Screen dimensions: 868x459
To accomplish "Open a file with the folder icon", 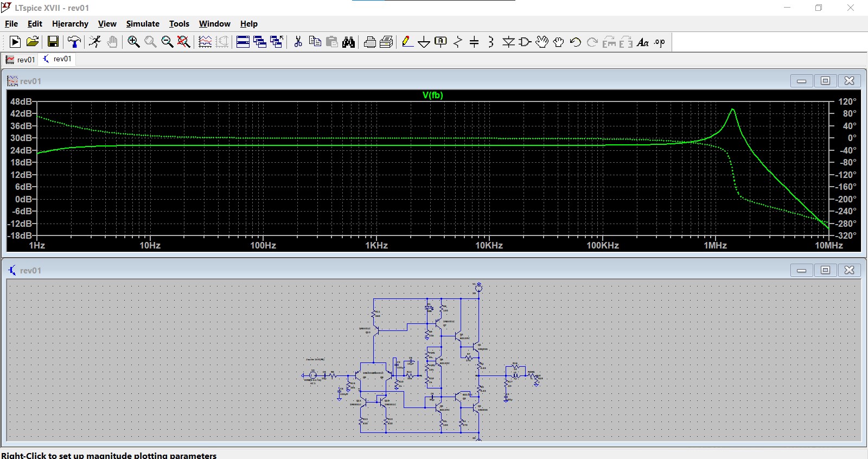I will click(33, 42).
